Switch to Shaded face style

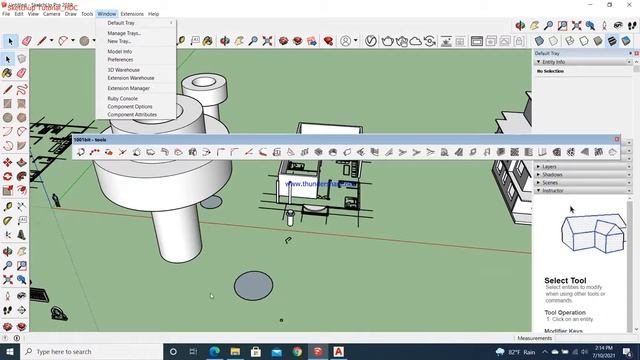(x=598, y=41)
